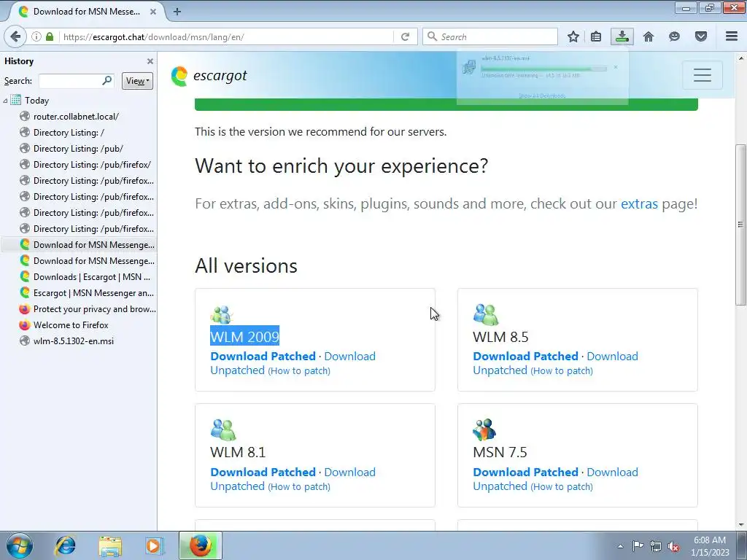The height and width of the screenshot is (560, 747).
Task: Go to Firefox home page icon
Action: click(x=649, y=36)
